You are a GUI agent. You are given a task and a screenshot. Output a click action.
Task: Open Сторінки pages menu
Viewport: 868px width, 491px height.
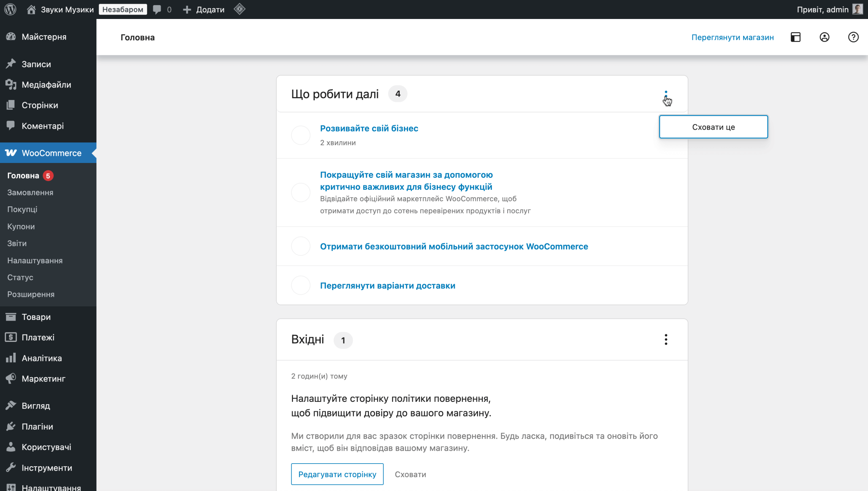48,105
